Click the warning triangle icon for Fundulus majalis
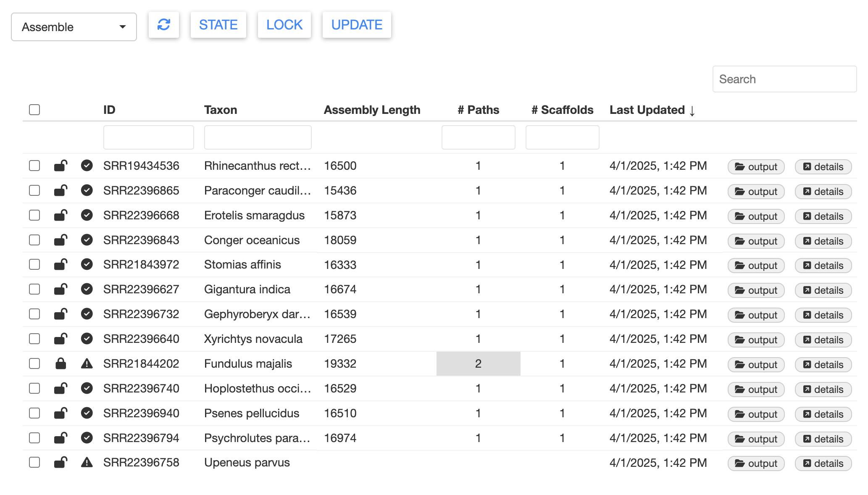868x495 pixels. tap(87, 363)
